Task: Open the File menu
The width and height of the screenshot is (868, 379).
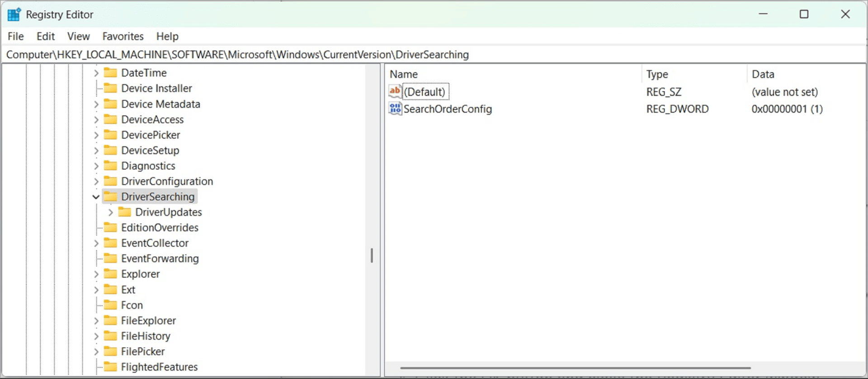Action: coord(16,36)
